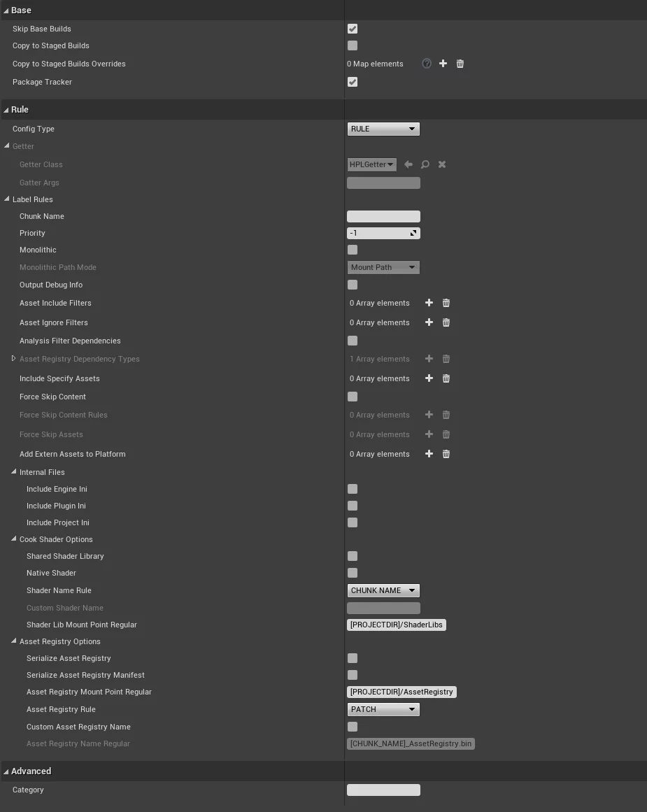Enable Copy to Staged Builds
Screen dimensions: 647x812
(353, 45)
